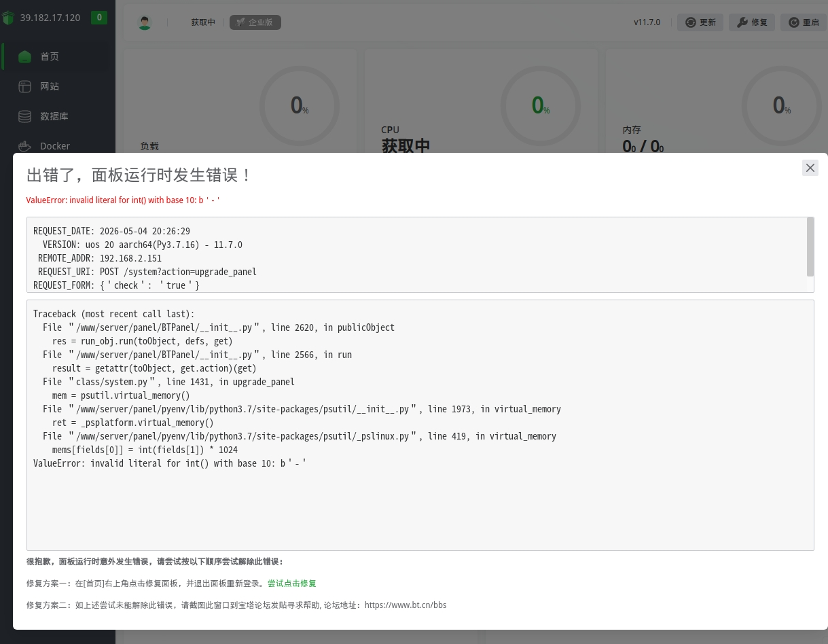The image size is (828, 644).
Task: Click the 修复 repair button
Action: coord(752,22)
